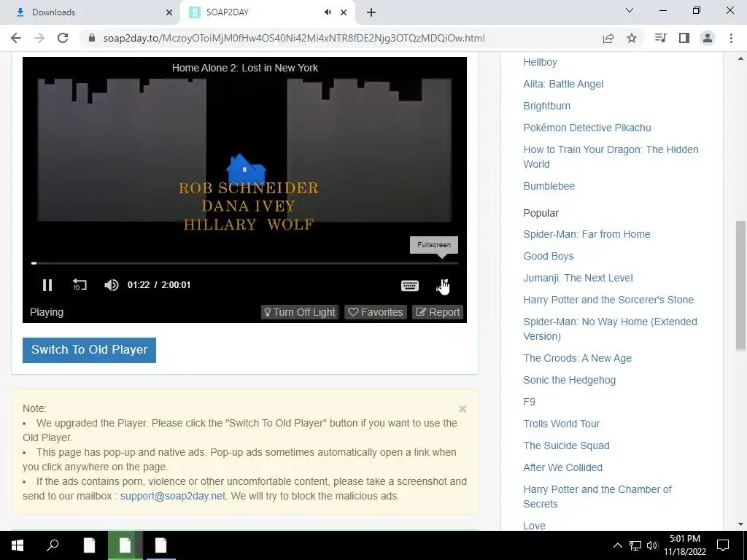Open system volume tray icon

coord(652,545)
